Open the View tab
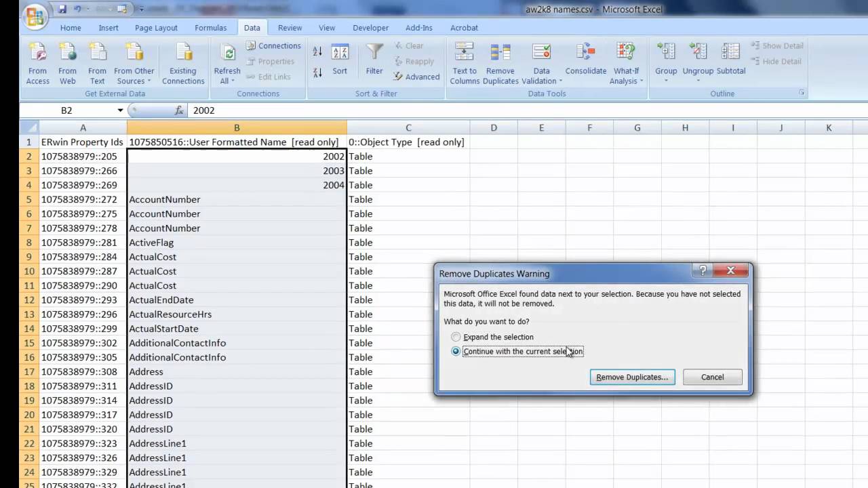868x488 pixels. [327, 28]
